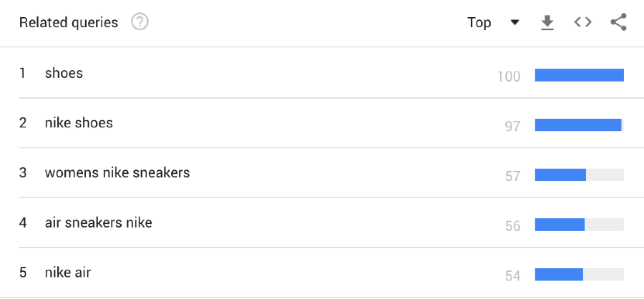Open the 'shoes' query link
644x299 pixels.
(64, 73)
